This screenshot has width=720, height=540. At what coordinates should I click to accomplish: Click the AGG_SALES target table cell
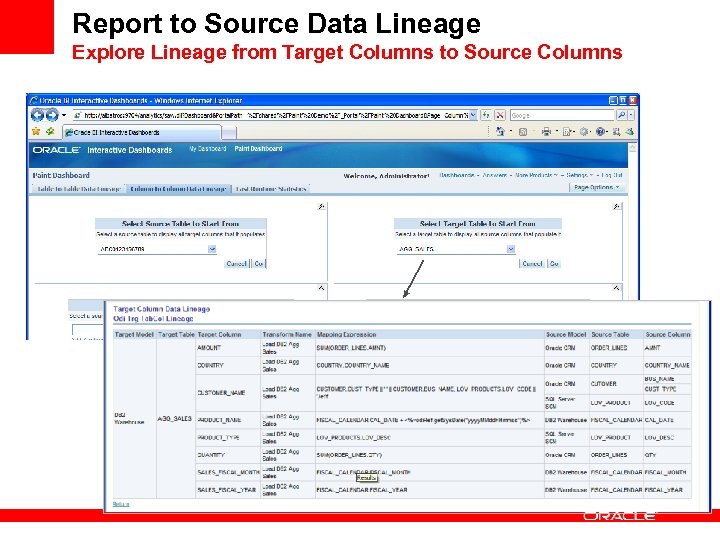pyautogui.click(x=174, y=418)
